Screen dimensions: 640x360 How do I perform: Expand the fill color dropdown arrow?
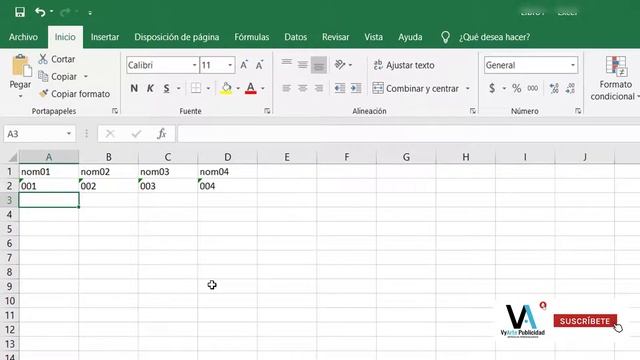pyautogui.click(x=238, y=88)
